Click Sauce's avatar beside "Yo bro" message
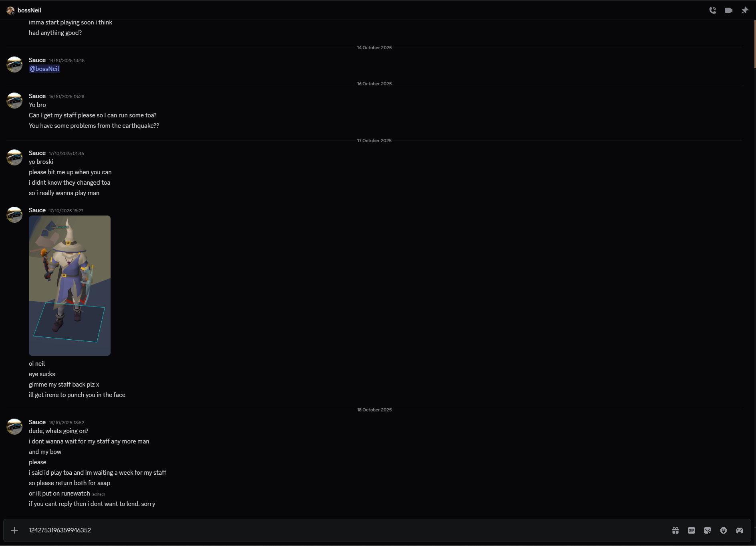The height and width of the screenshot is (546, 756). coord(14,101)
